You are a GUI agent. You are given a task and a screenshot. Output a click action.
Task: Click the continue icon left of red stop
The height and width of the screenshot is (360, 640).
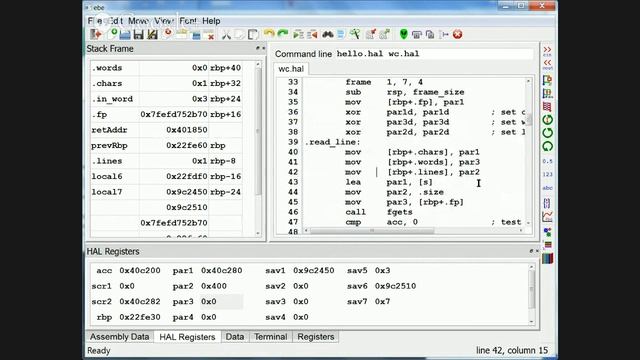444,35
